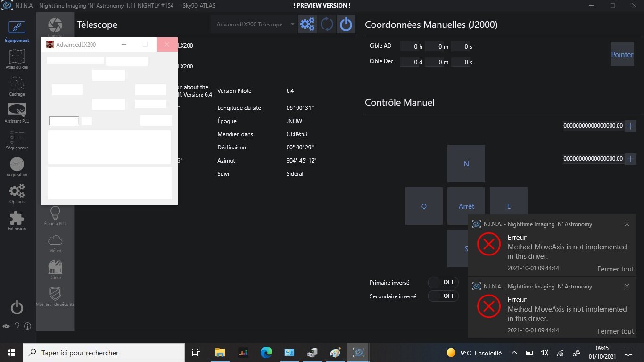Viewport: 644px width, 362px height.
Task: Click the plus button beside the upper rate value
Action: pyautogui.click(x=630, y=126)
